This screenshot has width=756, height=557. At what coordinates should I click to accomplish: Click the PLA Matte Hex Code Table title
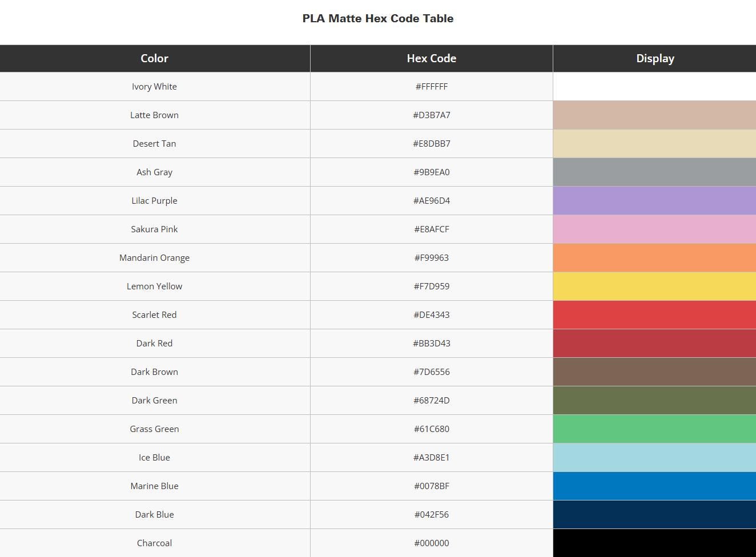tap(377, 18)
